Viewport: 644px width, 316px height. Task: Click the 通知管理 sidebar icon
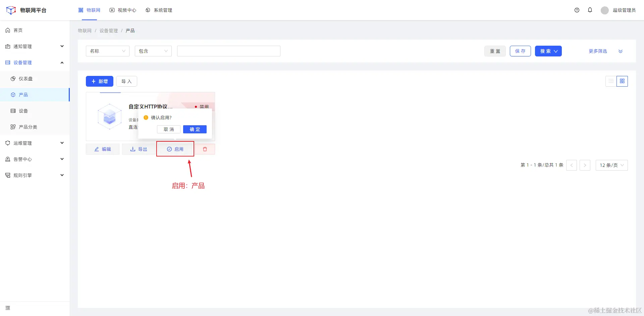point(8,46)
